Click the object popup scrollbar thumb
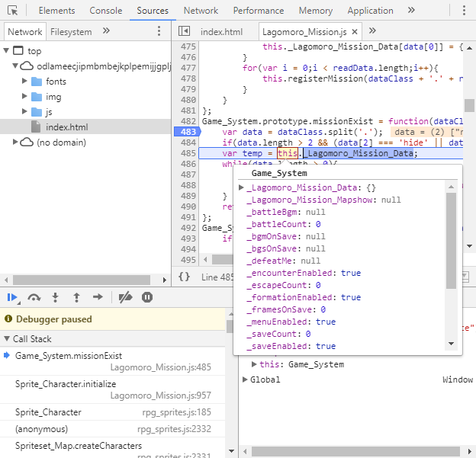The image size is (476, 458). tap(451, 241)
